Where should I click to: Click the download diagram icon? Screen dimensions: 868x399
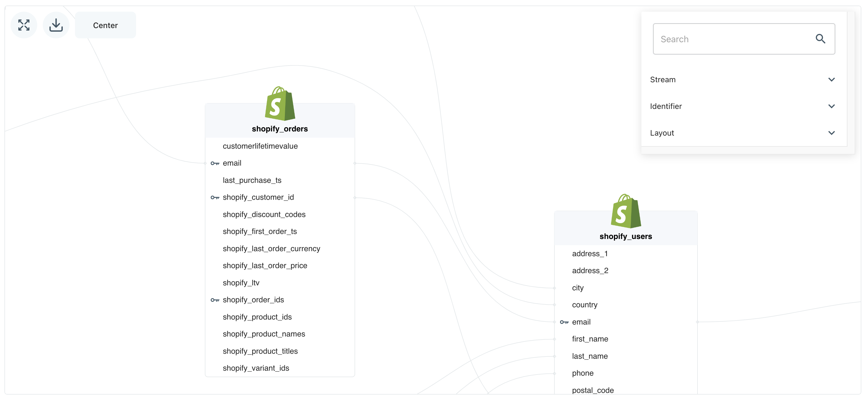[56, 25]
